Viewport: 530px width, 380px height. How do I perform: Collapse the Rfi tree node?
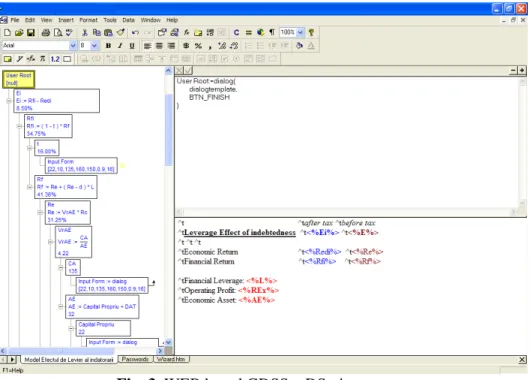coord(19,126)
